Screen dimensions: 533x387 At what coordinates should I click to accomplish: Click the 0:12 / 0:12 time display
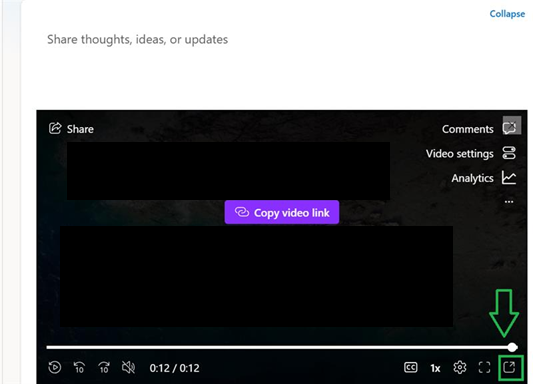tap(174, 368)
